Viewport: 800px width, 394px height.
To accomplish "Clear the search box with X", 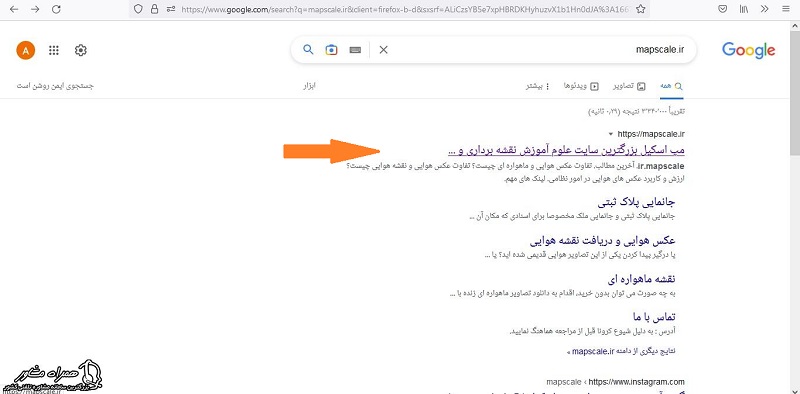I will 384,50.
